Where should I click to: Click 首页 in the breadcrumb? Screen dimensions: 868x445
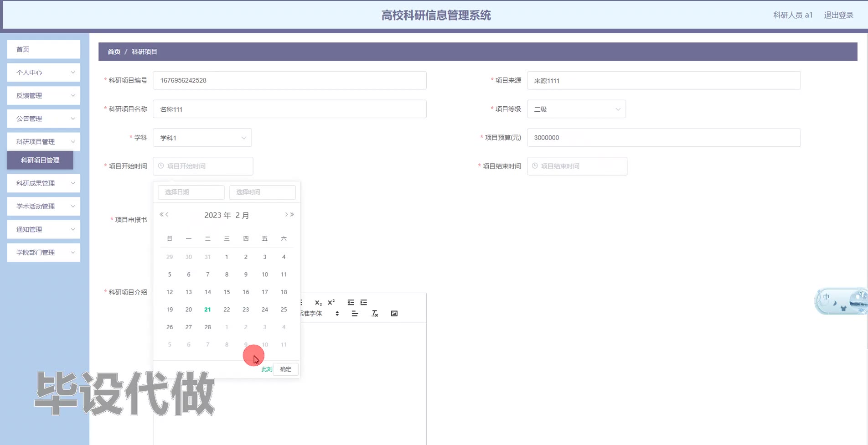click(114, 52)
